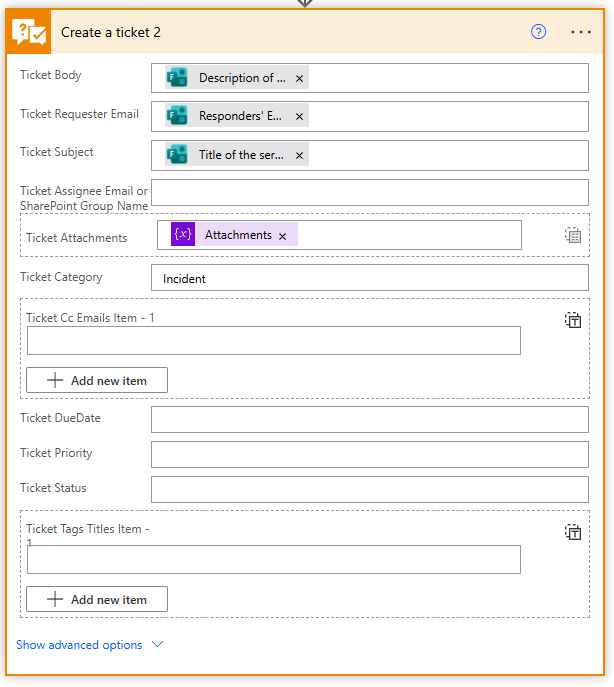The width and height of the screenshot is (614, 687).
Task: Remove the Title token from Ticket Subject
Action: click(x=299, y=155)
